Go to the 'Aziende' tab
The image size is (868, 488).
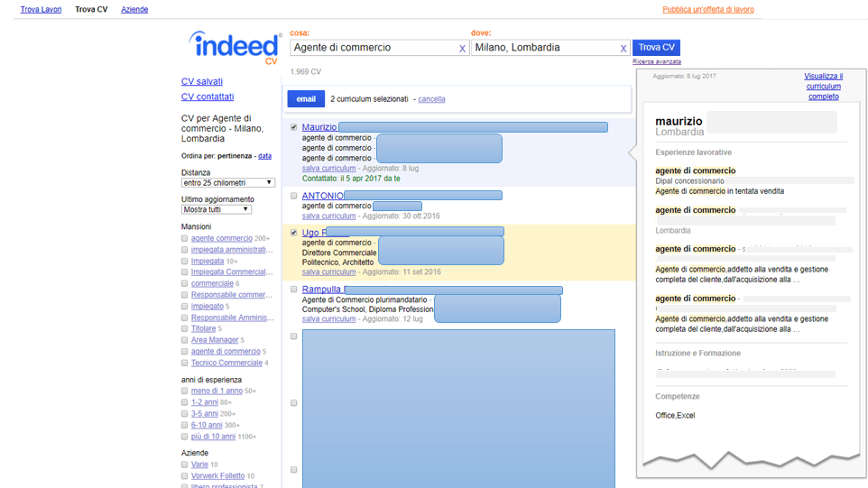click(x=134, y=10)
